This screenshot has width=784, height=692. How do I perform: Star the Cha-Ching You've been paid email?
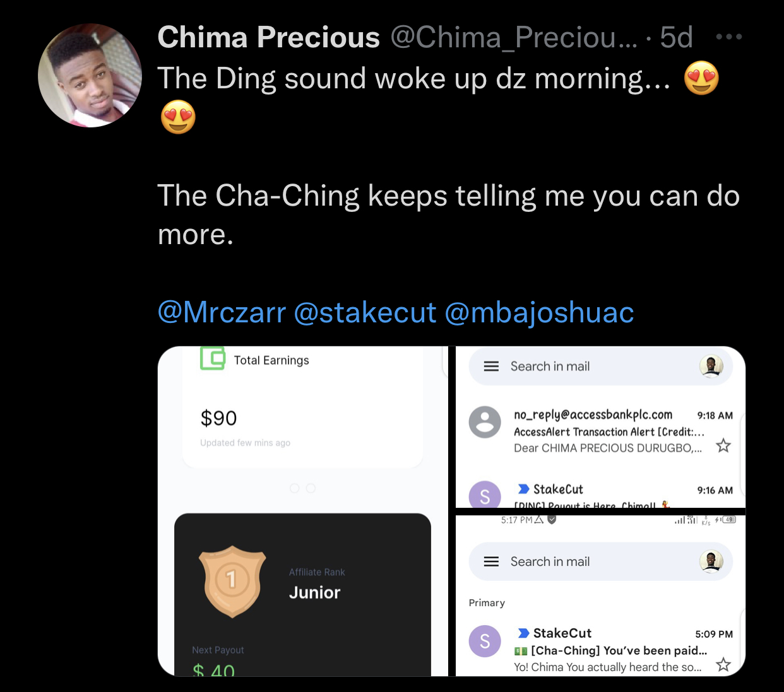[x=723, y=664]
